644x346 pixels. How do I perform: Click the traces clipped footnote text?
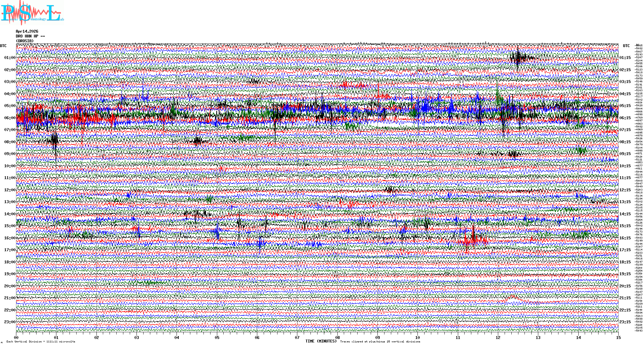point(380,342)
